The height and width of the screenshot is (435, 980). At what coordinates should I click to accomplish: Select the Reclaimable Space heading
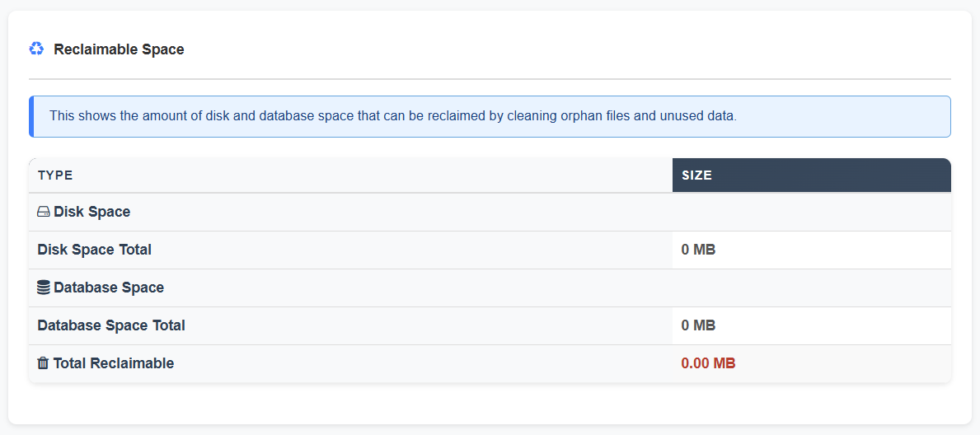(119, 49)
